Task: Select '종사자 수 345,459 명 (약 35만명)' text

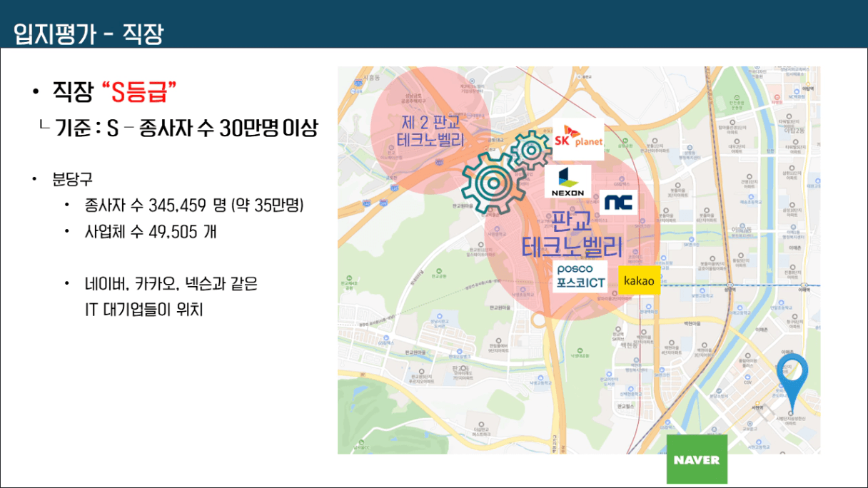Action: coord(194,206)
